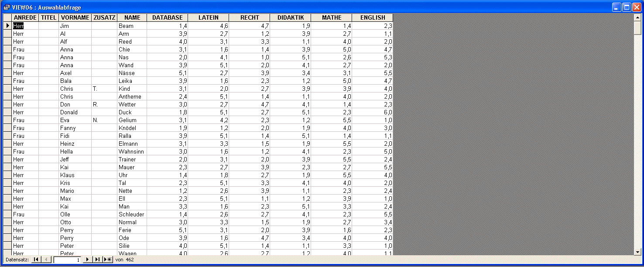Go to the previous record
This screenshot has width=644, height=267.
point(46,260)
